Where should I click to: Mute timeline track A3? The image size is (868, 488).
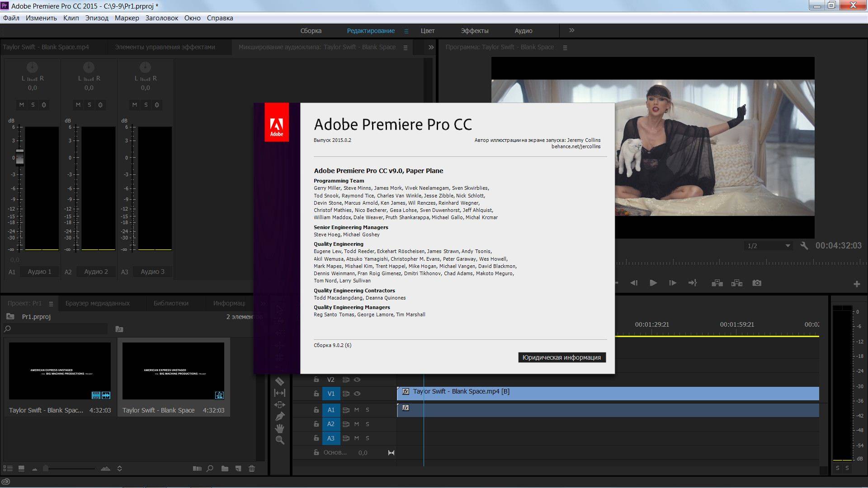click(357, 438)
